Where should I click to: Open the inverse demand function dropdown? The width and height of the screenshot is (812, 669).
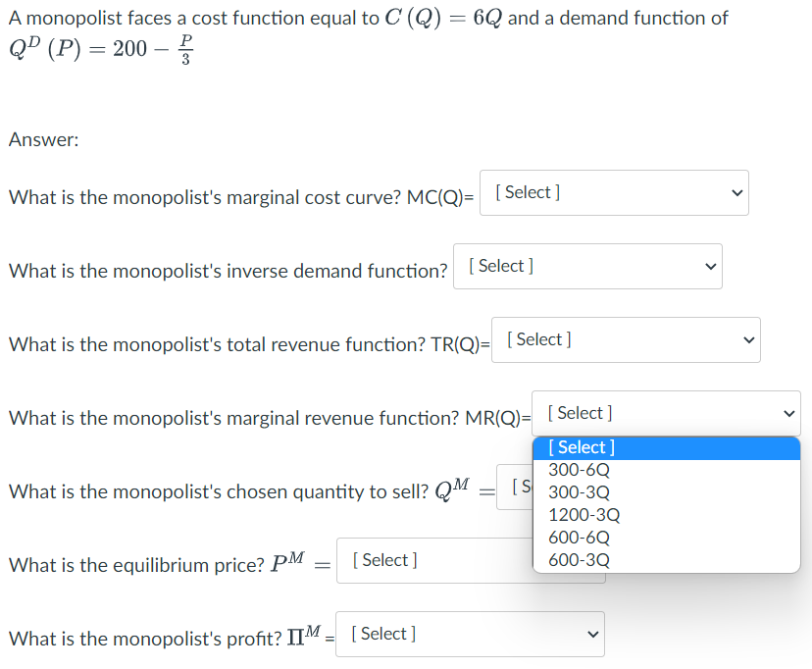[x=586, y=266]
